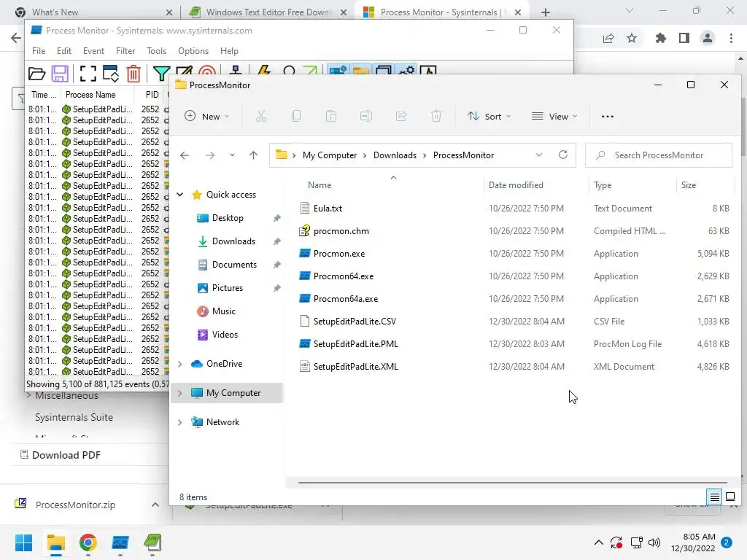
Task: Select Music in the navigation pane
Action: point(223,311)
